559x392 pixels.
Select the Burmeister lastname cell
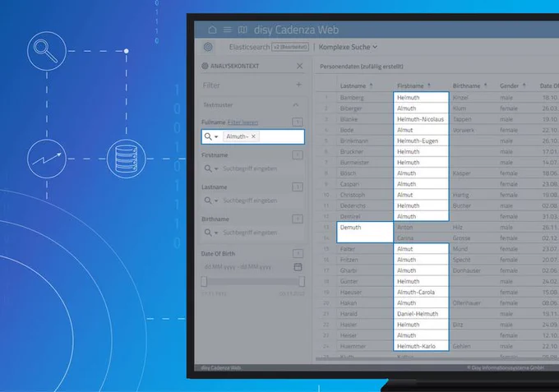(365, 163)
